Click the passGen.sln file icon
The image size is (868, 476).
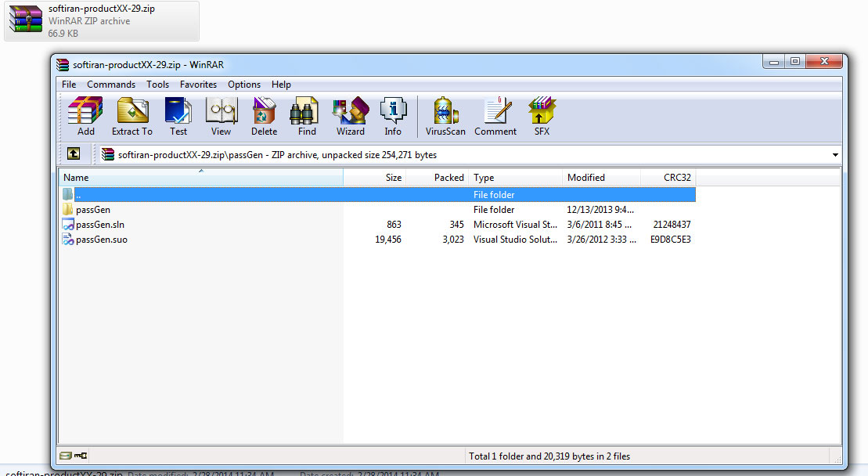(68, 224)
